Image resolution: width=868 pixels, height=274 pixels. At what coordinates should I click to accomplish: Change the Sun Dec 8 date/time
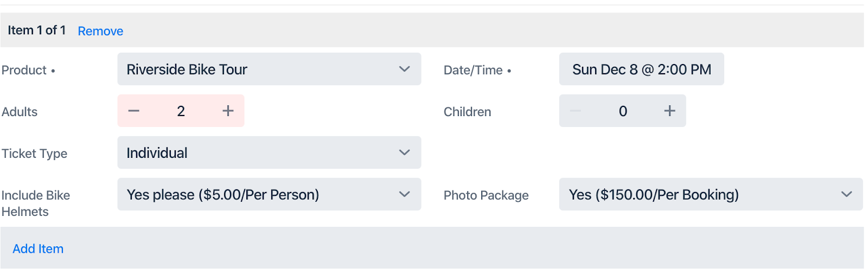(641, 69)
